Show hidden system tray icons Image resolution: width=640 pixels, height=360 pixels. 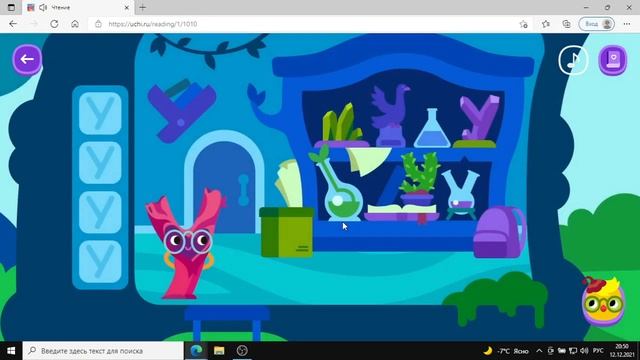click(539, 351)
